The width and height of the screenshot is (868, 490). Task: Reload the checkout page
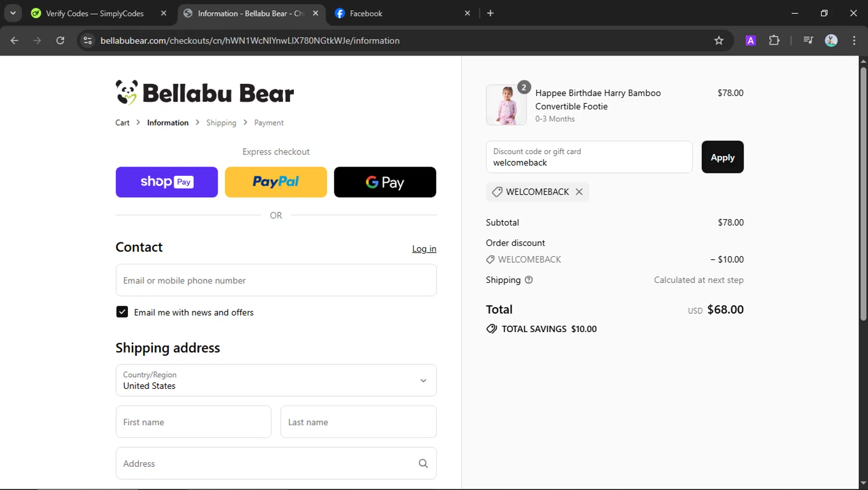(60, 40)
